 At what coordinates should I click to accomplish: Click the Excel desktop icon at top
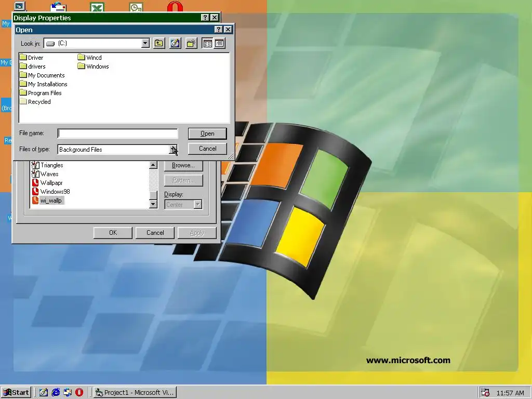click(x=97, y=7)
